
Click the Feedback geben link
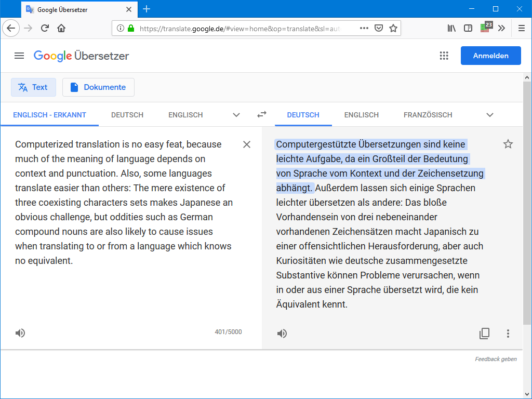(496, 359)
